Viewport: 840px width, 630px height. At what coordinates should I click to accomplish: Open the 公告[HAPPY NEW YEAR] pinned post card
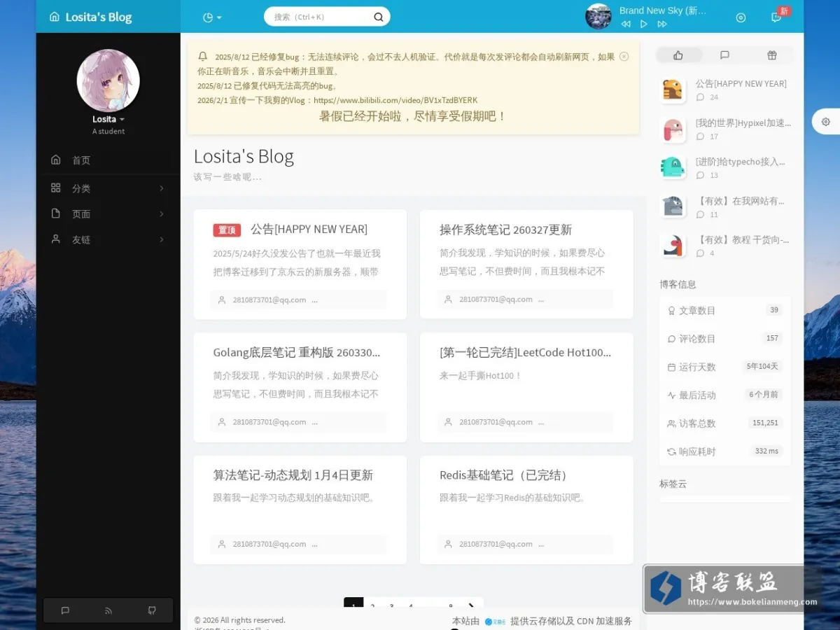tap(300, 265)
